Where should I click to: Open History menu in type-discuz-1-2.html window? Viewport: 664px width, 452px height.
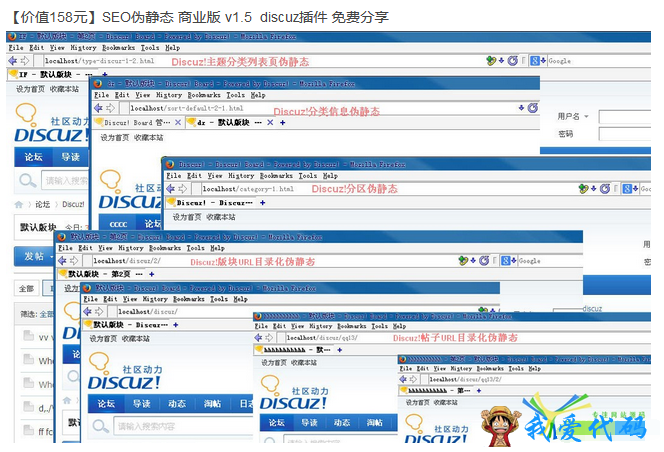coord(83,48)
